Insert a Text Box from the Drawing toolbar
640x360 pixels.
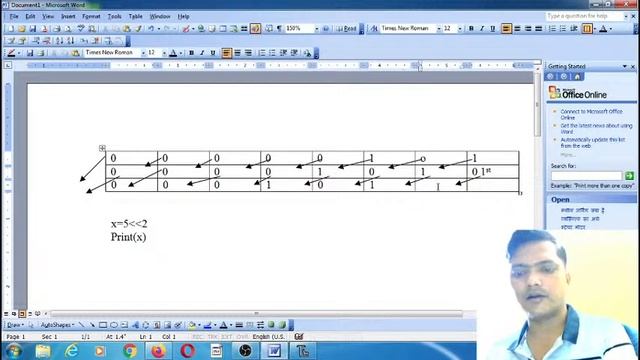[x=124, y=325]
